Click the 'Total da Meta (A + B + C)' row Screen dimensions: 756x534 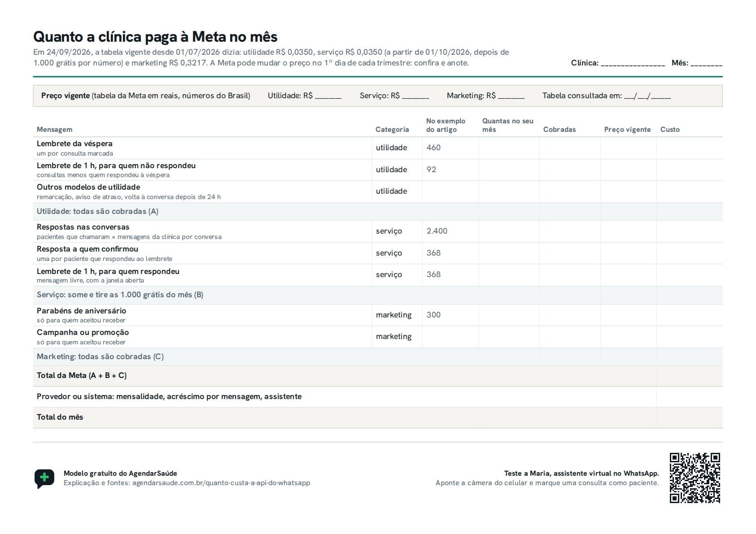[x=377, y=376]
